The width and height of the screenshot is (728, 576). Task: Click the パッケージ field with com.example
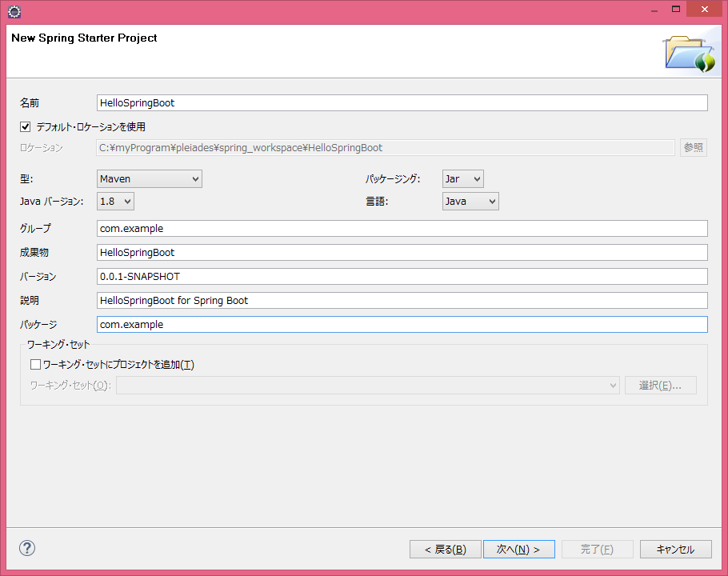(402, 325)
